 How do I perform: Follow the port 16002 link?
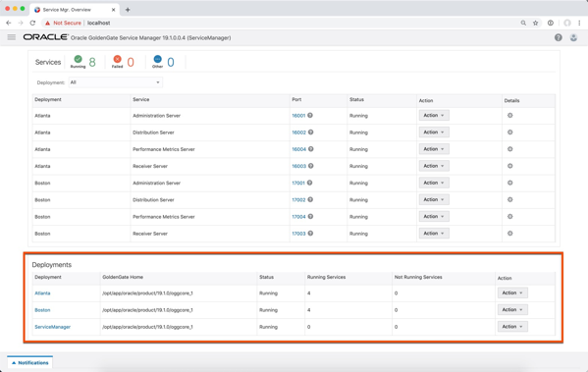[298, 133]
